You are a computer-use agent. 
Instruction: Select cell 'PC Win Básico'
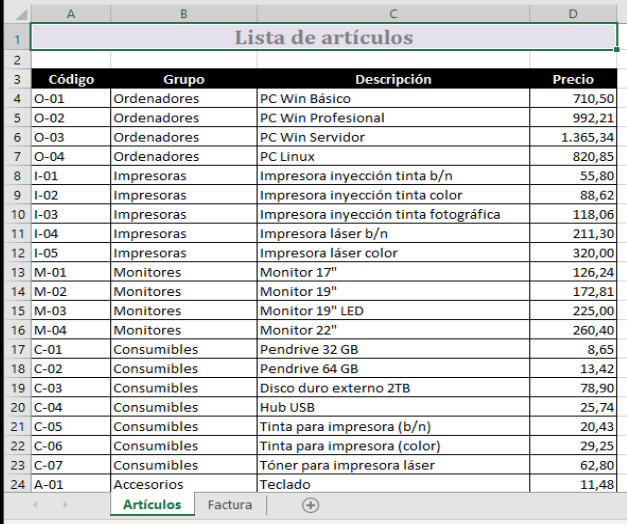[x=393, y=98]
